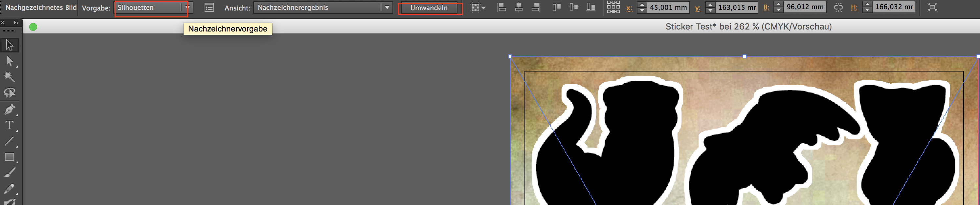Decrease H height with down stepper
The height and width of the screenshot is (205, 980).
pyautogui.click(x=867, y=10)
